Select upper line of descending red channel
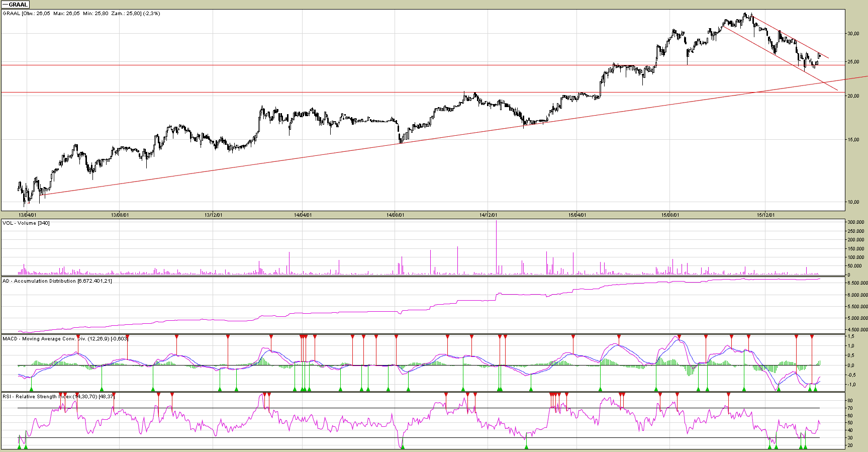Image resolution: width=868 pixels, height=452 pixels. coord(789,38)
